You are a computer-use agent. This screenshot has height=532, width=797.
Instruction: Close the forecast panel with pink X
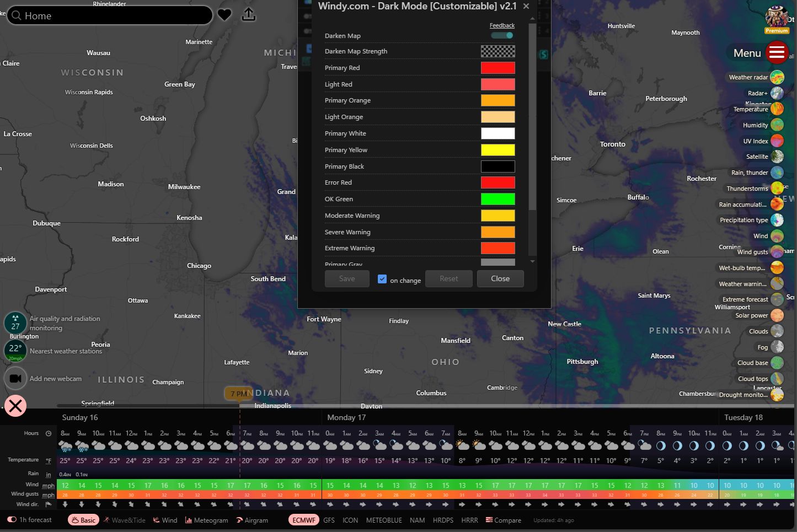tap(15, 406)
